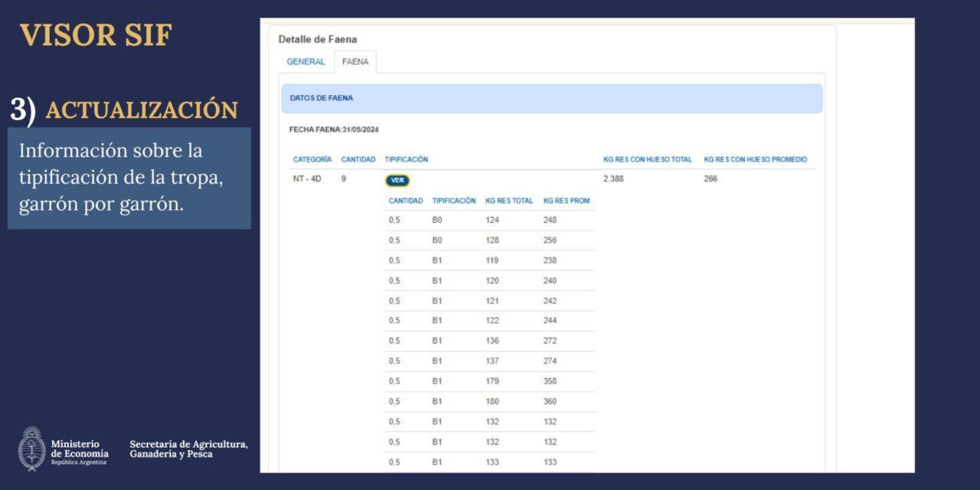Click the Ministerio de Economía logo text

pyautogui.click(x=80, y=452)
